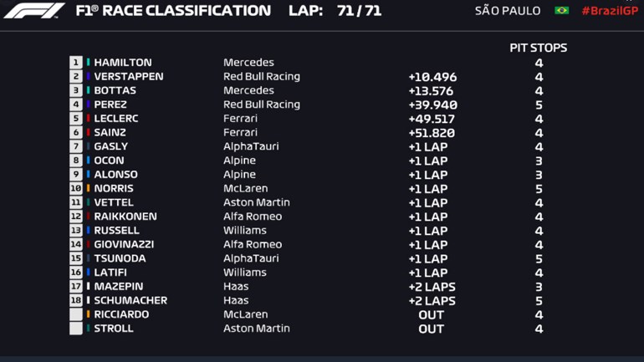Click the Pit Stops column header
The height and width of the screenshot is (362, 644).
click(538, 48)
